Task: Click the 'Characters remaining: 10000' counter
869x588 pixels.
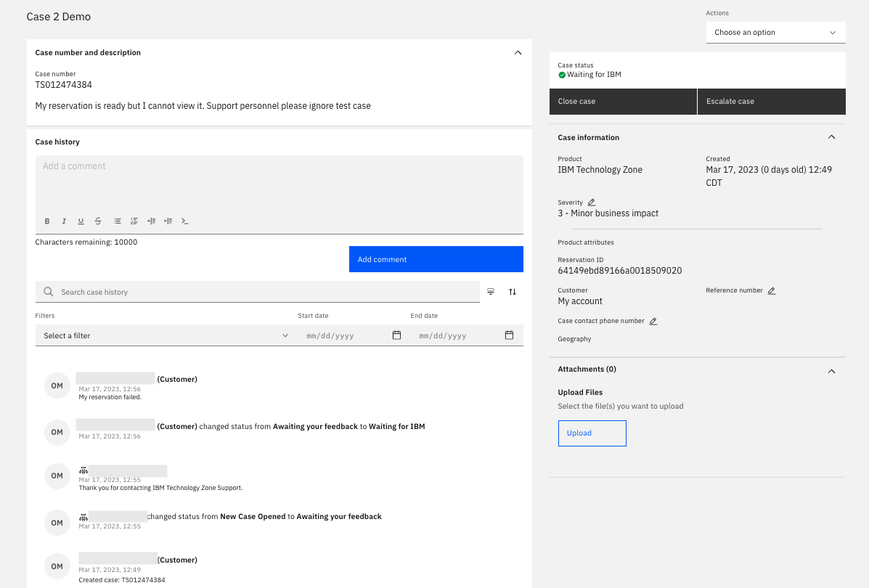Action: pos(86,242)
